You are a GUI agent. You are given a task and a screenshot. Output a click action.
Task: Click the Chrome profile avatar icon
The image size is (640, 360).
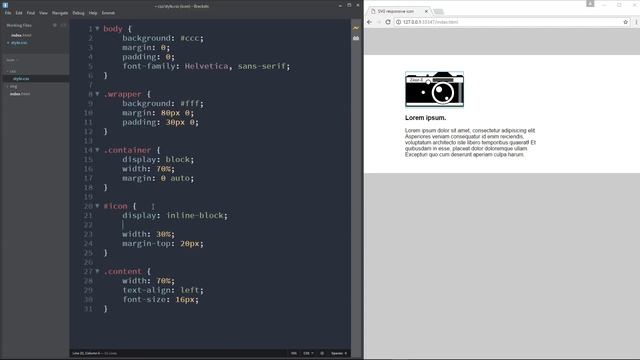[590, 4]
